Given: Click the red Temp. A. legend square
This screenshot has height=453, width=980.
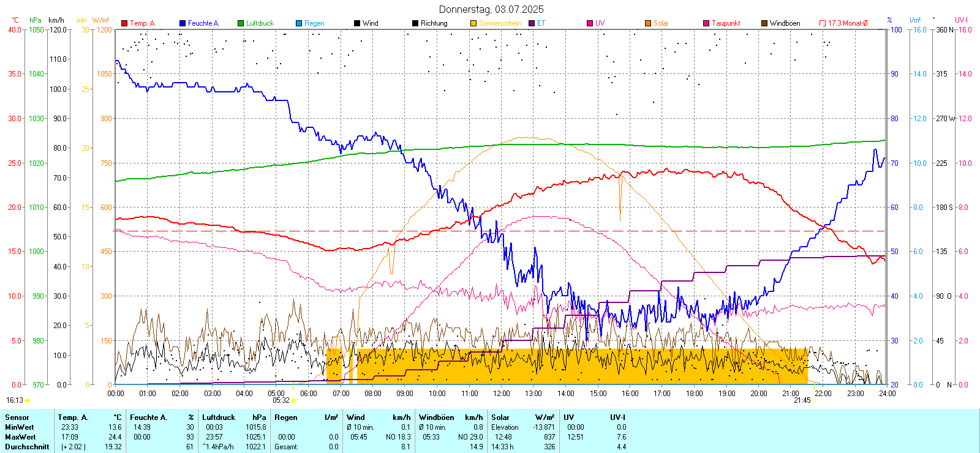Looking at the screenshot, I should coord(124,23).
